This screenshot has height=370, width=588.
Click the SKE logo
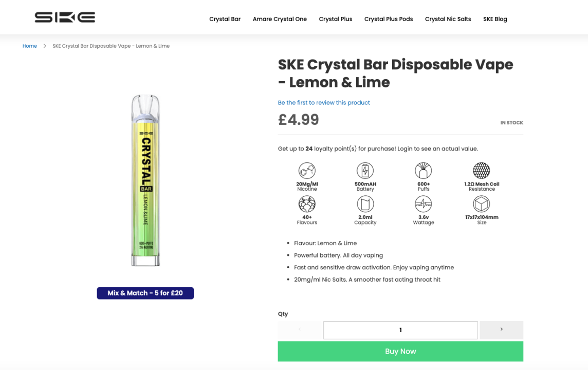[65, 18]
